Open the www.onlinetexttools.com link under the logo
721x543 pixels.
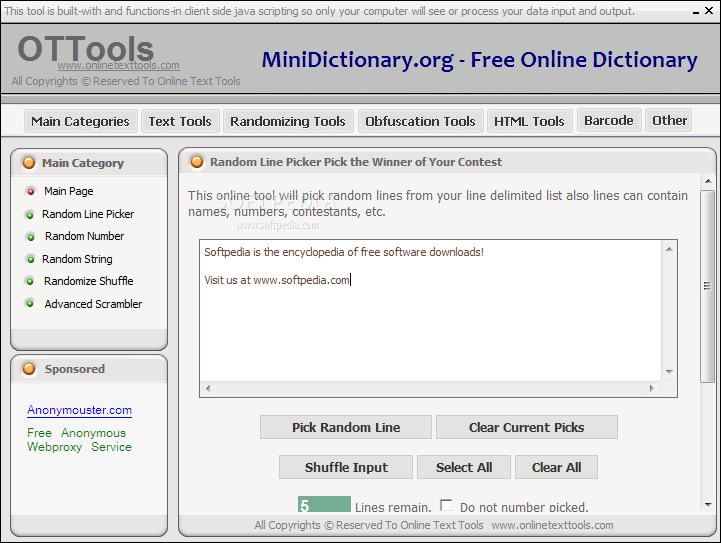(x=119, y=66)
